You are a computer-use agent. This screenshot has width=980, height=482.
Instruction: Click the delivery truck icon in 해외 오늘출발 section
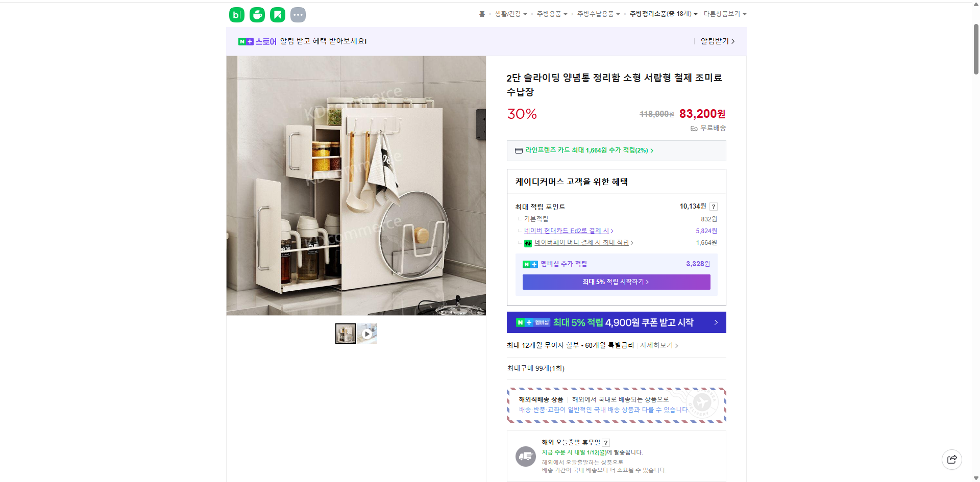526,456
